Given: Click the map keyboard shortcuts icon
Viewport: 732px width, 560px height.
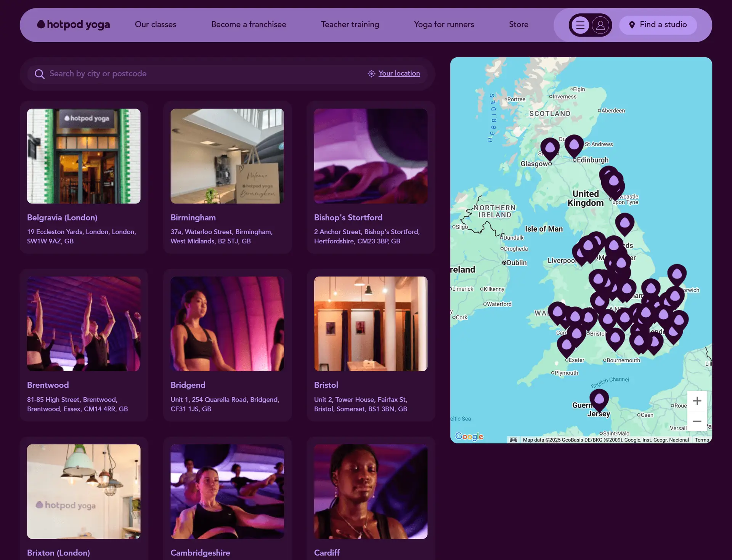Looking at the screenshot, I should pyautogui.click(x=514, y=440).
